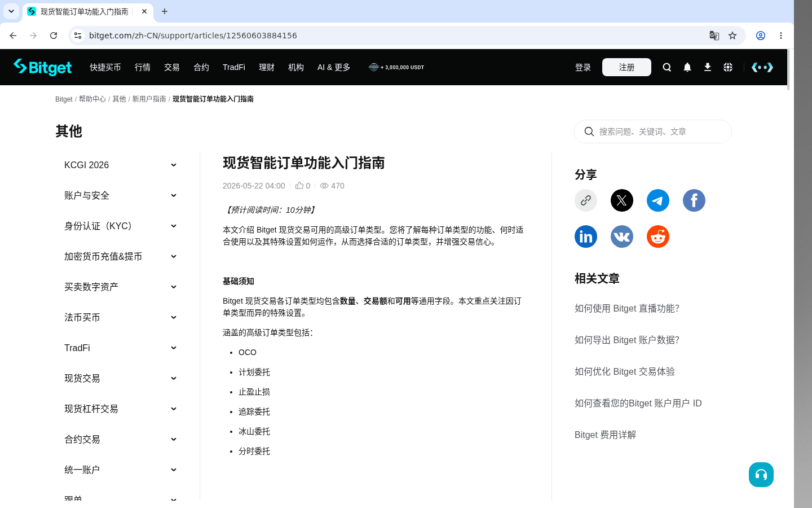The image size is (812, 508).
Task: Reload the page
Action: pos(54,36)
